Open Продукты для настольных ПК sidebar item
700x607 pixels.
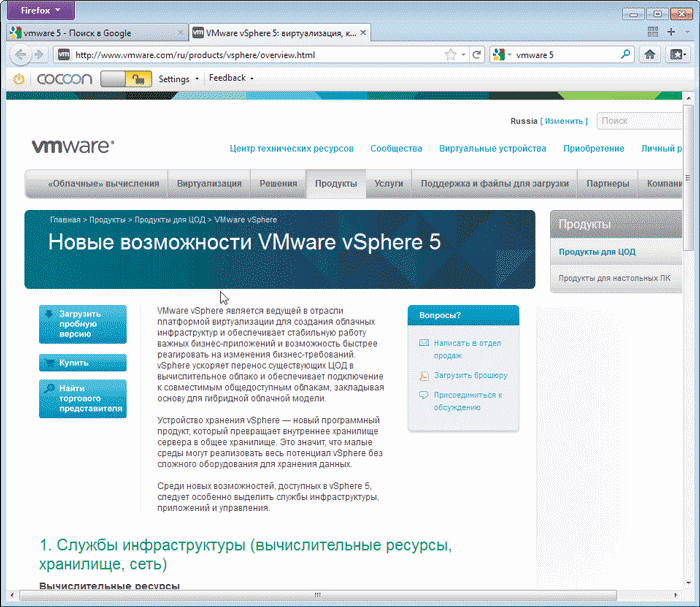[614, 278]
